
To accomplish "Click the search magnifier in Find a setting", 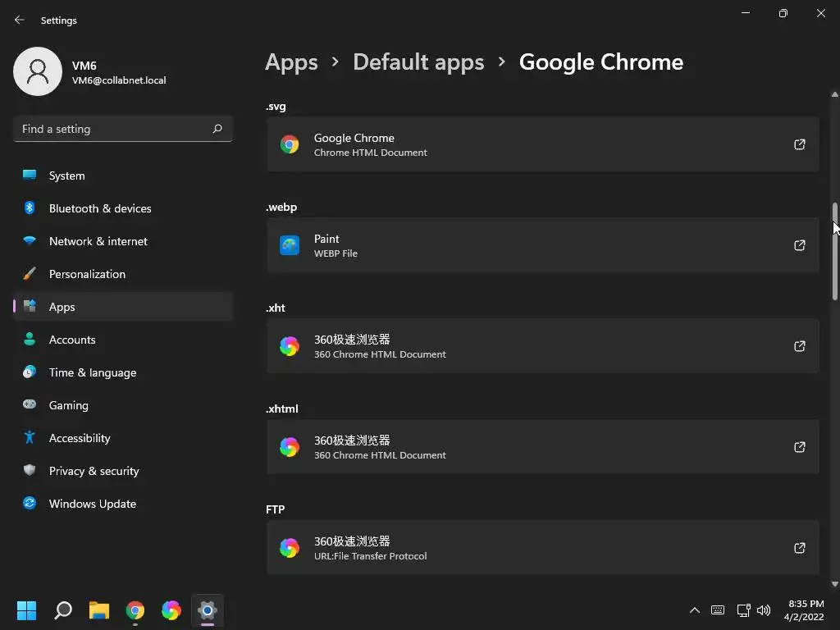I will 217,129.
